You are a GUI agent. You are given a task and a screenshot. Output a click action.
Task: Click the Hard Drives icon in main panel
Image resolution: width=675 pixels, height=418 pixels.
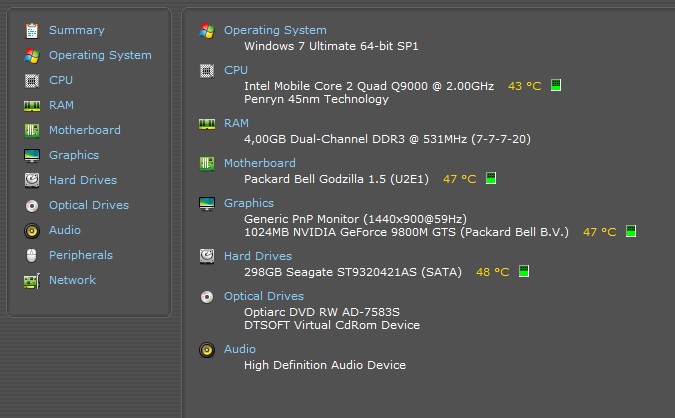pyautogui.click(x=207, y=256)
